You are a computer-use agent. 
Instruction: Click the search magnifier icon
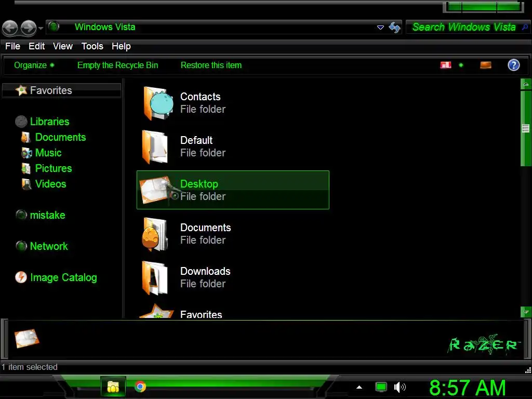[x=525, y=27]
